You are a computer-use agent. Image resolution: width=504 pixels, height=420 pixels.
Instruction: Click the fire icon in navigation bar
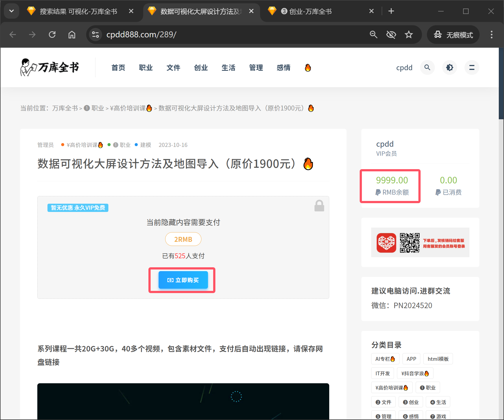click(x=308, y=68)
